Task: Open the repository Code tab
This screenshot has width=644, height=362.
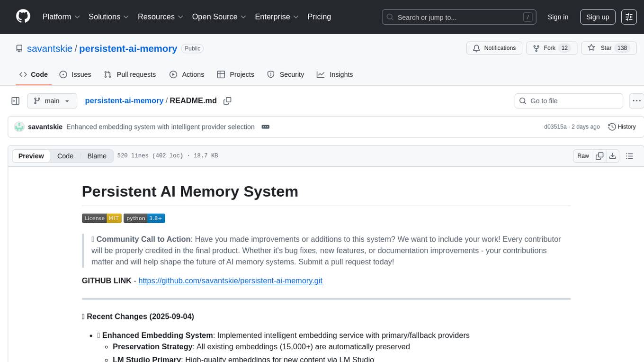Action: (34, 74)
